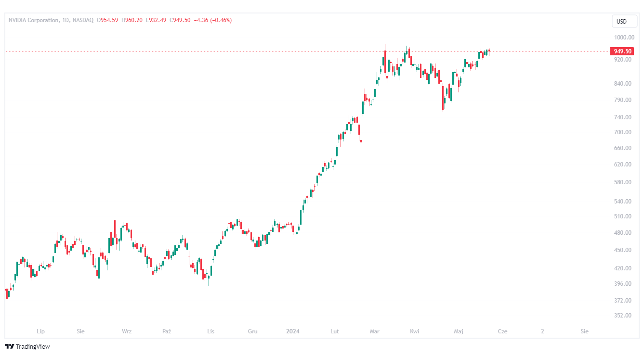Click the NASDAQ exchange label

(x=83, y=20)
